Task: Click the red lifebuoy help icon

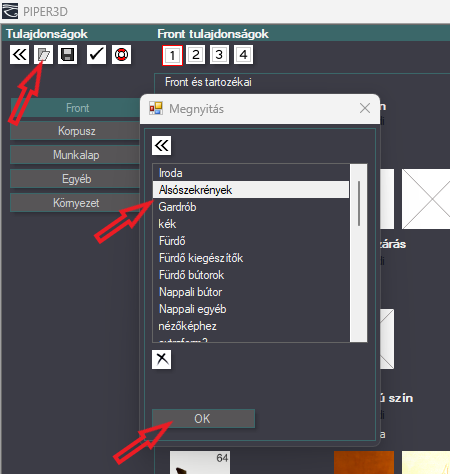Action: (x=121, y=54)
